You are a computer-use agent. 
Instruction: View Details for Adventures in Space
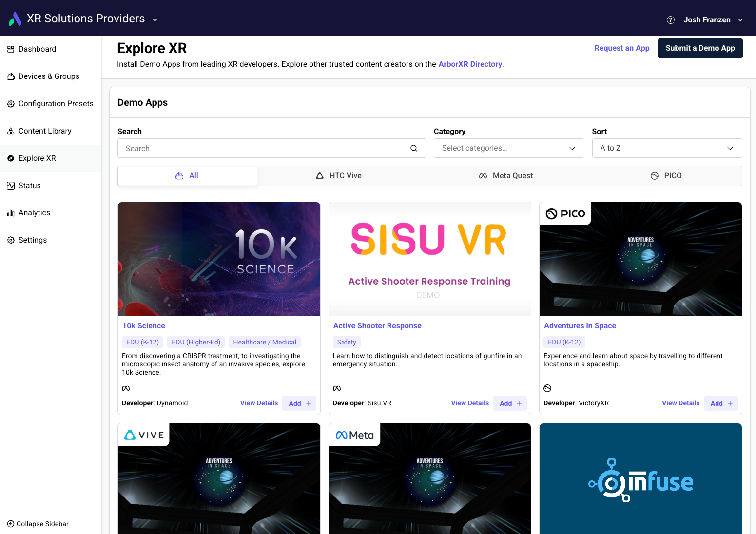[680, 403]
